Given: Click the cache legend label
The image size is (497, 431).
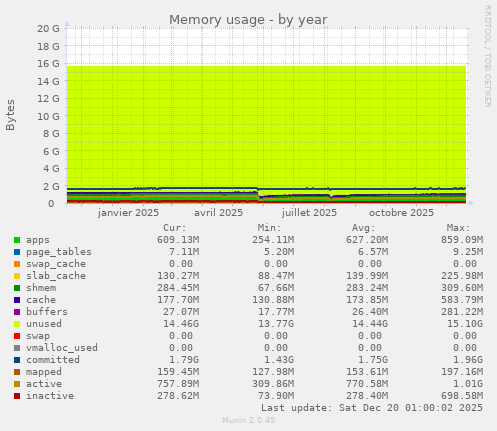Looking at the screenshot, I should pos(41,300).
